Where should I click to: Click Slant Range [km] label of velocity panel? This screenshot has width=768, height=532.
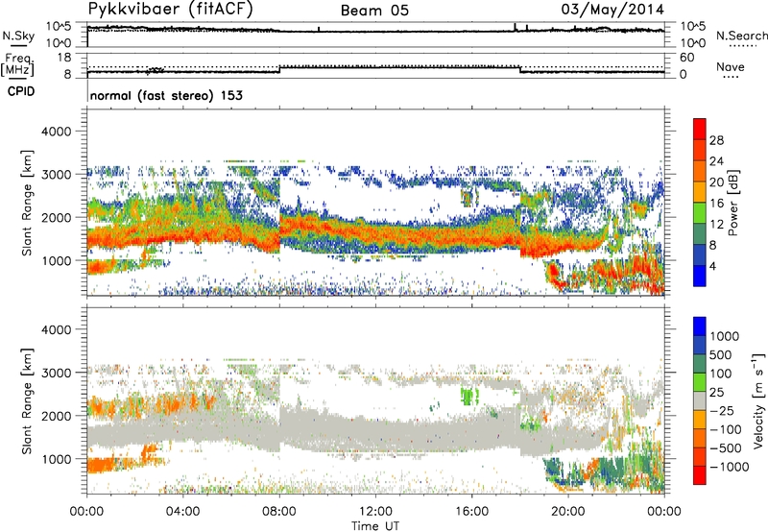[27, 400]
